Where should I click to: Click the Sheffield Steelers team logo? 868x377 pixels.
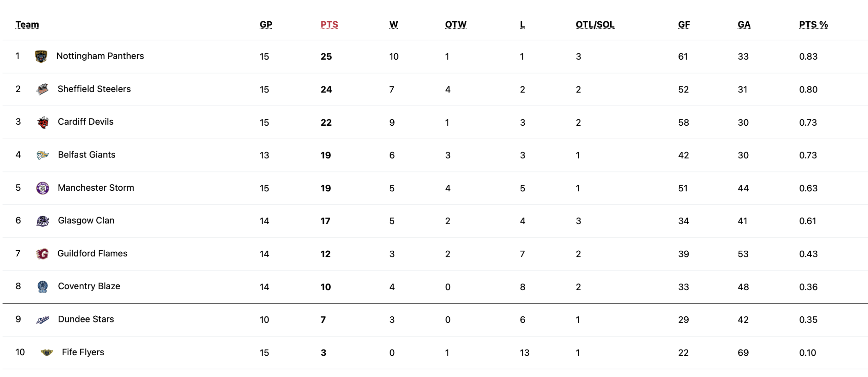point(42,89)
